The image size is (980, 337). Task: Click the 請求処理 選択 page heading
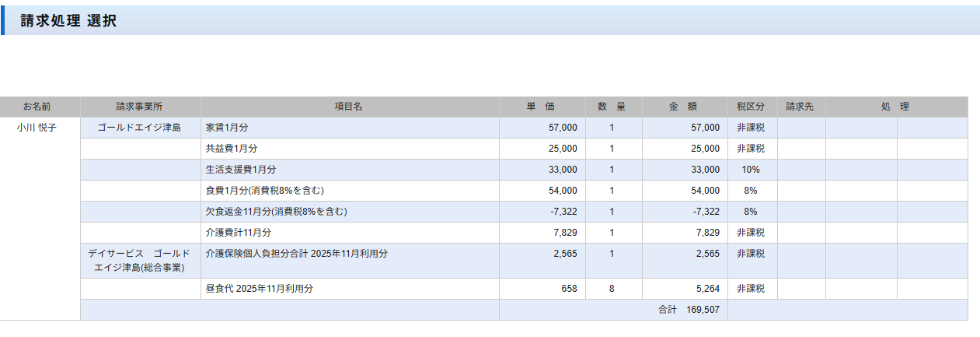pos(68,21)
